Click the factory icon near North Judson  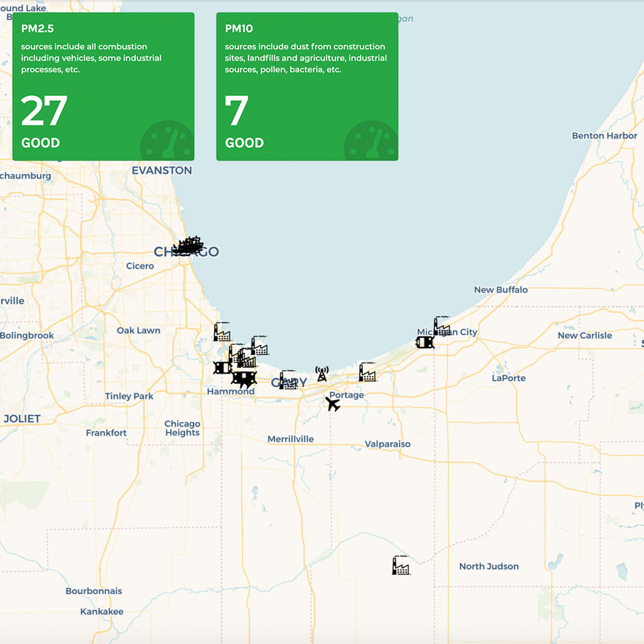click(401, 565)
